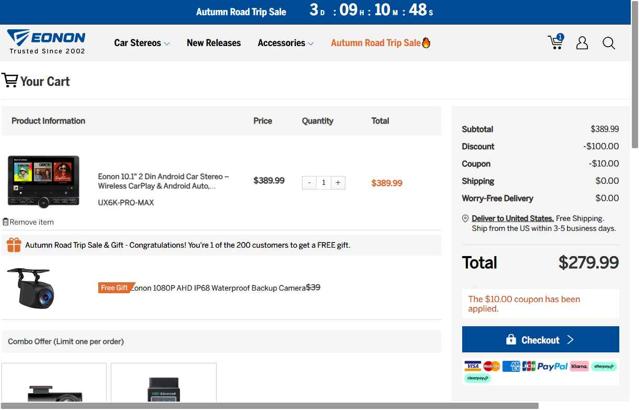Expand the Accessories dropdown menu

coord(285,43)
